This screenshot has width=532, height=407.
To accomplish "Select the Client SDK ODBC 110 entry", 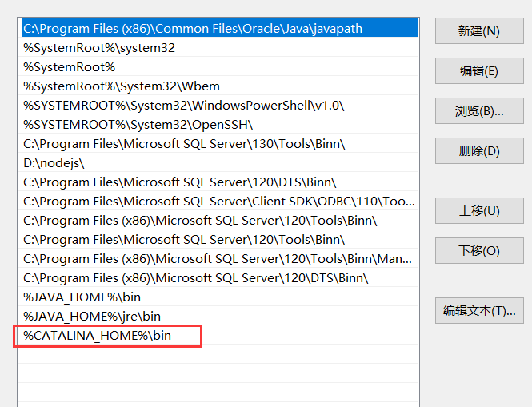I will (218, 202).
